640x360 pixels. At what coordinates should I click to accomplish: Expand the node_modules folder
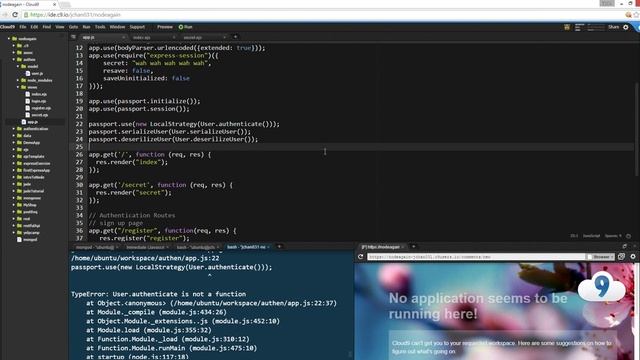[18, 80]
